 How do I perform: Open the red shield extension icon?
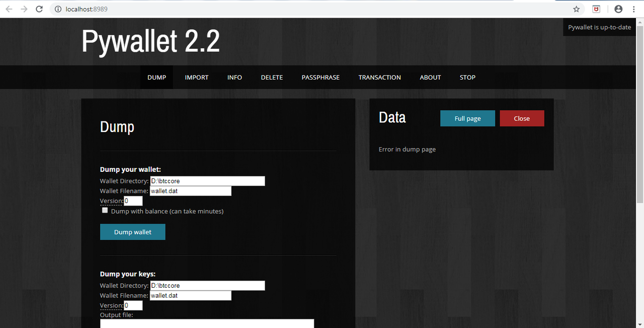(596, 9)
